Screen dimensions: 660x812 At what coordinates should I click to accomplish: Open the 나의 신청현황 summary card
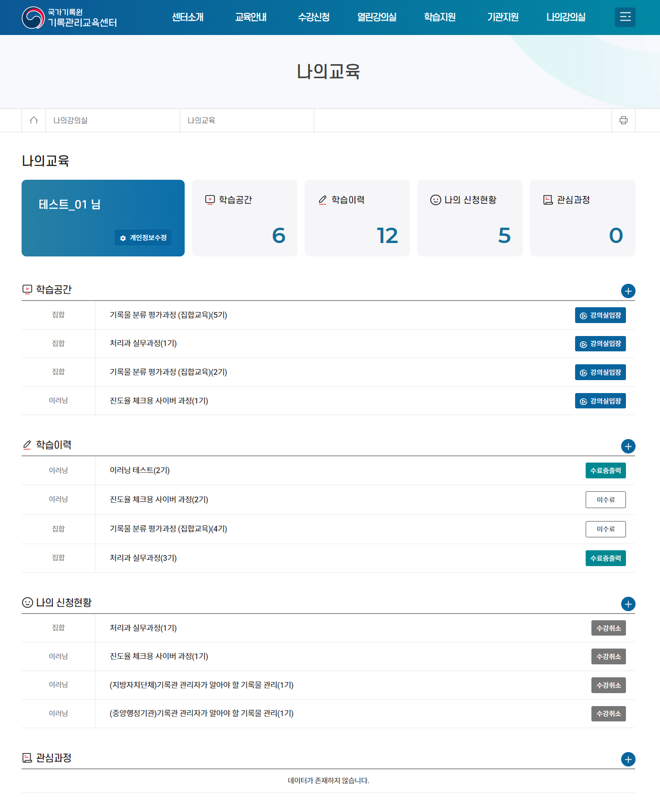coord(470,218)
